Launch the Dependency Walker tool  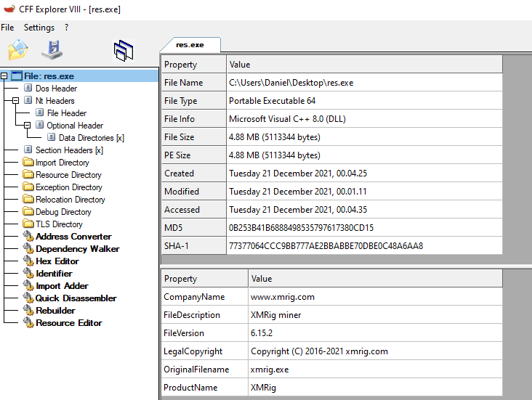pyautogui.click(x=78, y=249)
